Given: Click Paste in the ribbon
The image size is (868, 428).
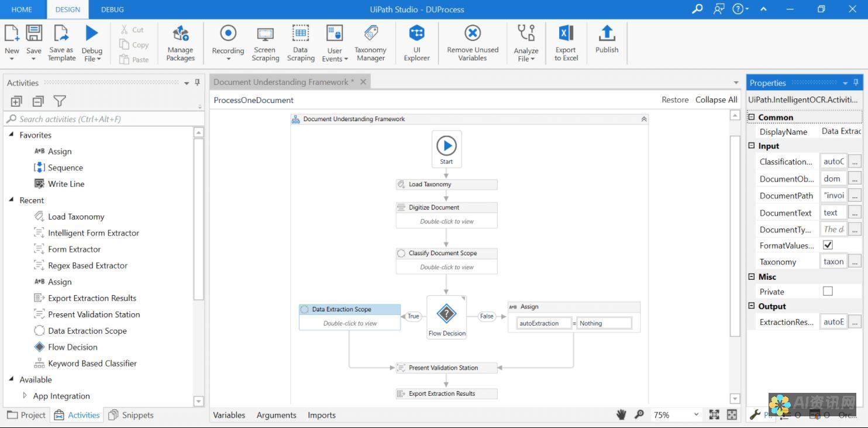Looking at the screenshot, I should (x=134, y=59).
